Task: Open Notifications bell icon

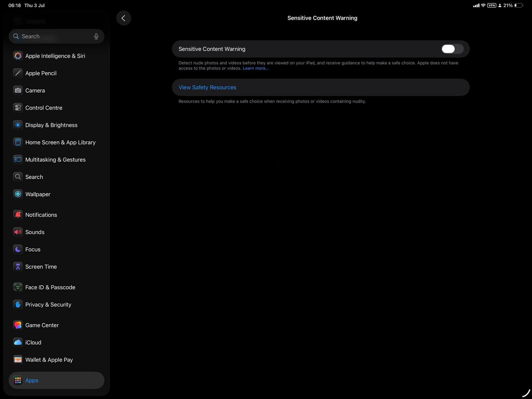Action: pyautogui.click(x=18, y=215)
